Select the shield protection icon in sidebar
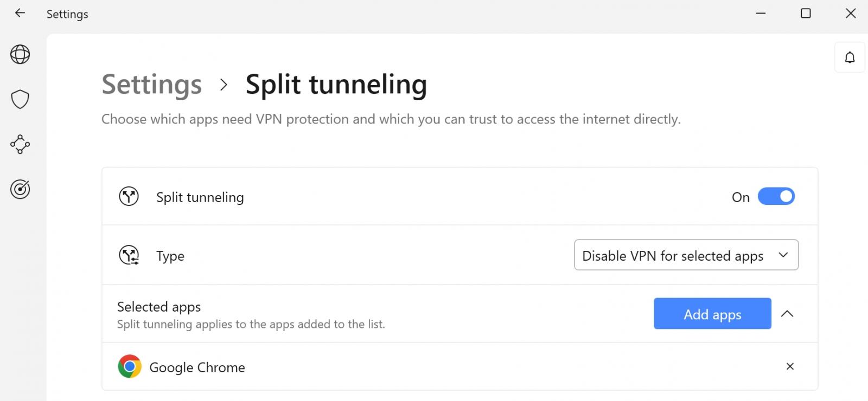The height and width of the screenshot is (401, 868). tap(20, 99)
